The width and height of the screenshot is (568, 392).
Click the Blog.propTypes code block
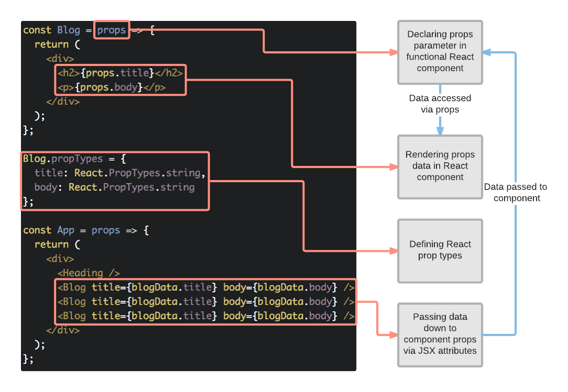pyautogui.click(x=114, y=180)
